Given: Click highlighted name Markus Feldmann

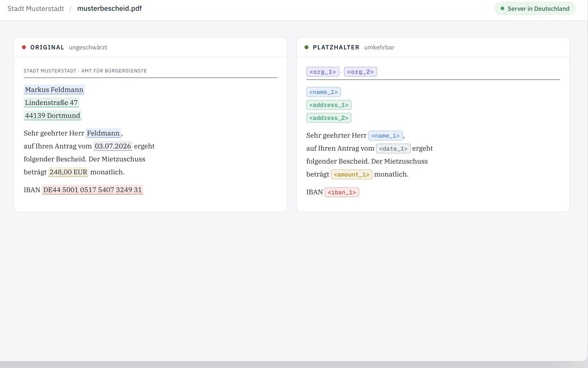Looking at the screenshot, I should 54,90.
